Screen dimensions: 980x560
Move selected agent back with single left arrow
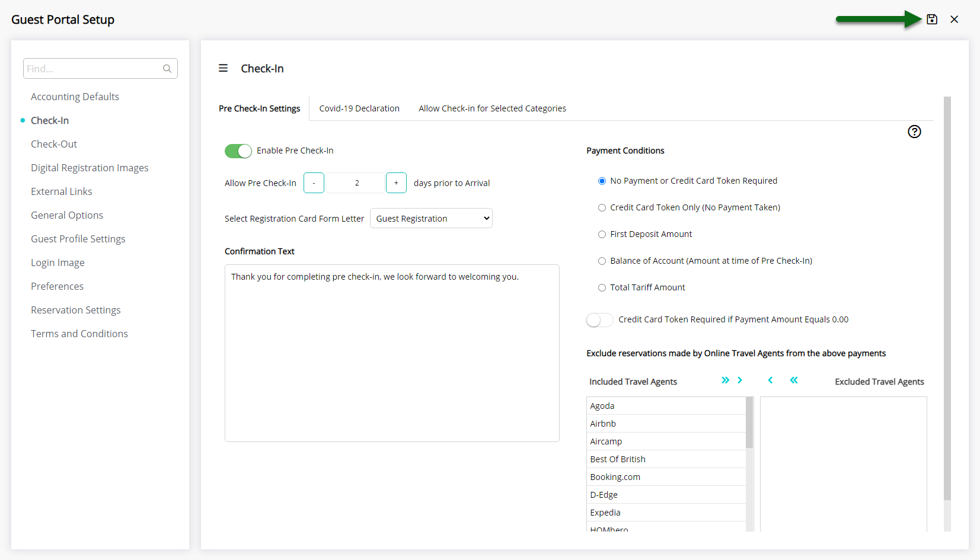770,380
